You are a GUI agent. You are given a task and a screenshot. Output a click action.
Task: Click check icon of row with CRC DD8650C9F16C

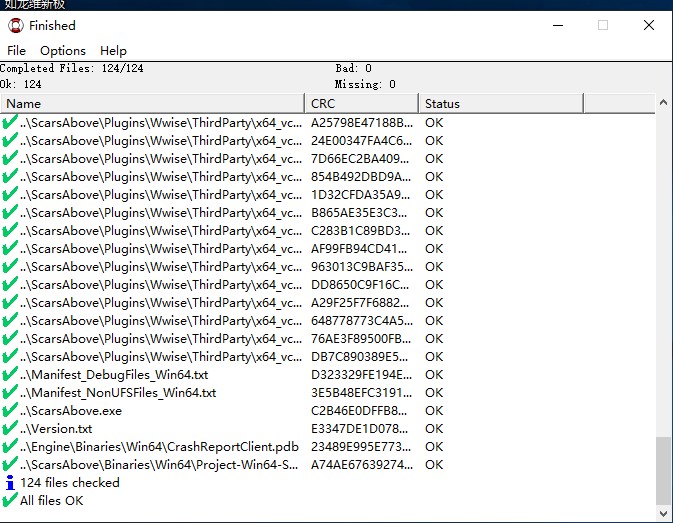pos(9,285)
